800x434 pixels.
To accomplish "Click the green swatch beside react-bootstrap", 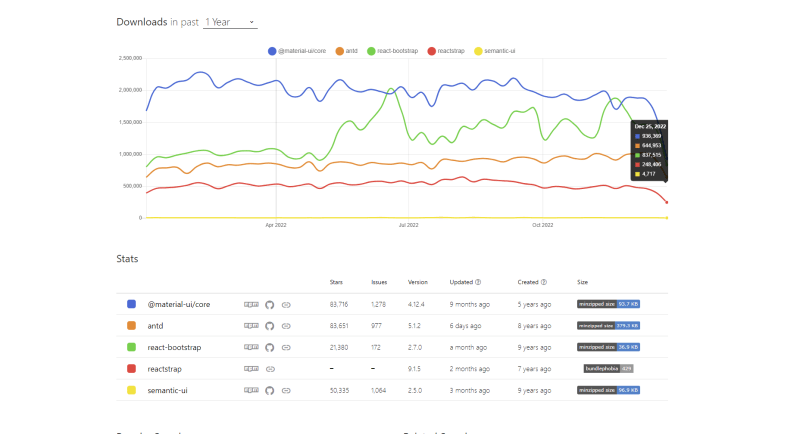I will click(131, 347).
